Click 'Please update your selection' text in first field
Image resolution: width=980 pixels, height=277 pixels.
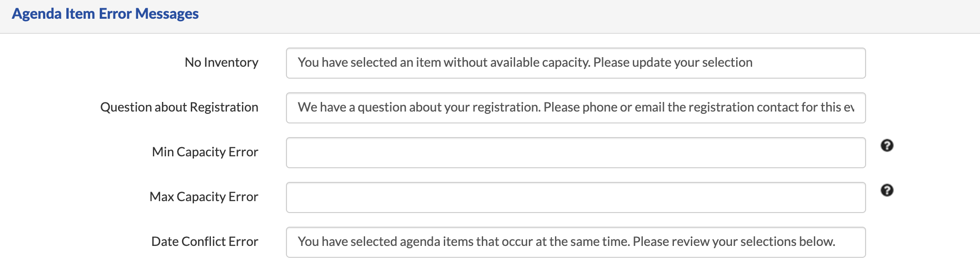click(x=673, y=62)
